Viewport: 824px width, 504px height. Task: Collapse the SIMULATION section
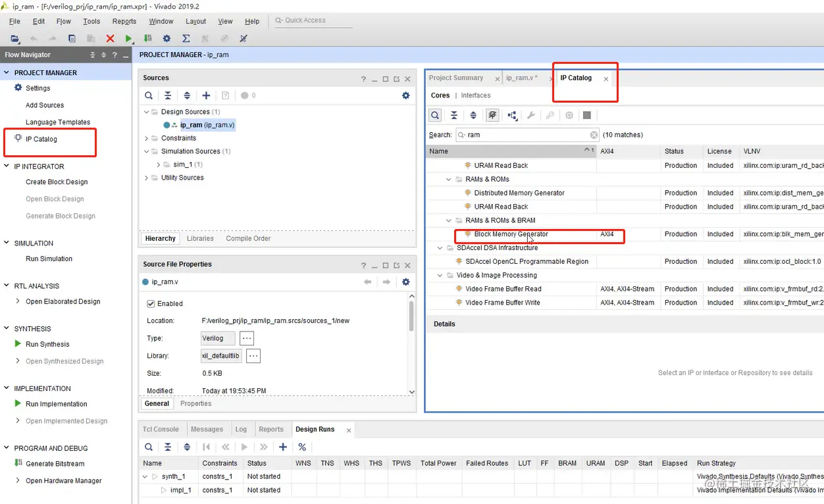click(x=7, y=243)
